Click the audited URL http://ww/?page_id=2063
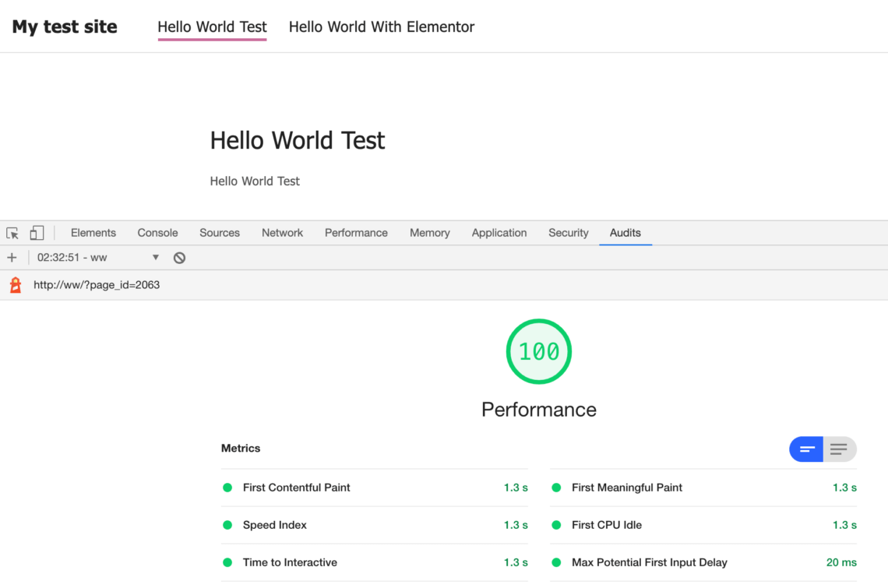Screen dimensions: 888x588 pyautogui.click(x=97, y=285)
